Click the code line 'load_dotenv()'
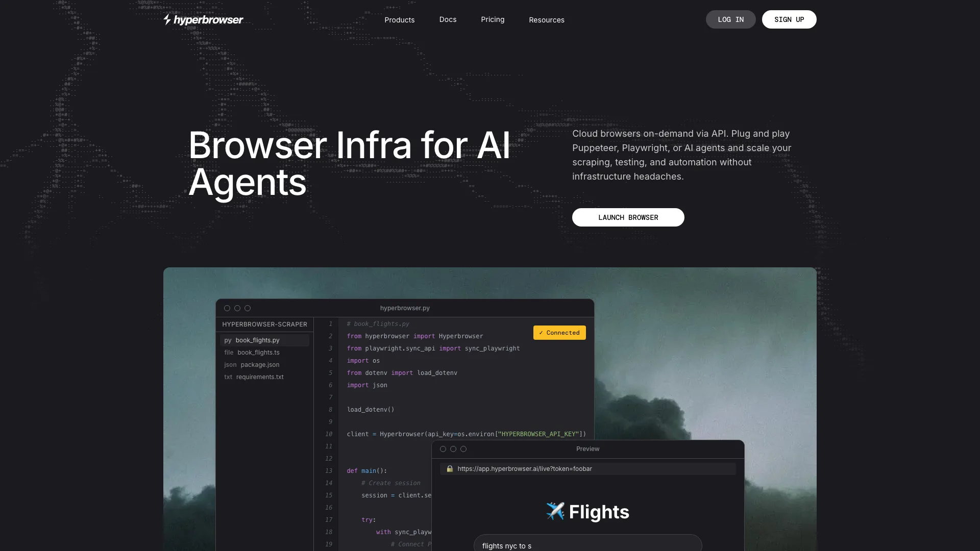This screenshot has width=980, height=551. (371, 410)
